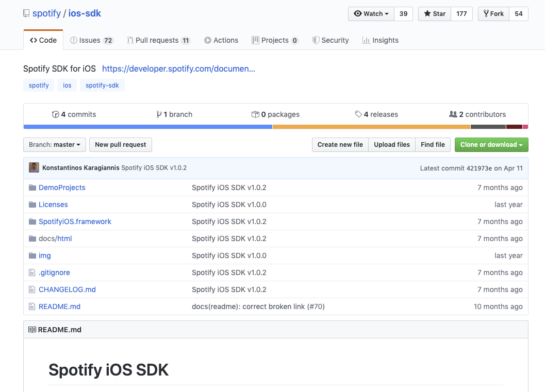The image size is (545, 392).
Task: Open the Security tab
Action: tap(331, 40)
